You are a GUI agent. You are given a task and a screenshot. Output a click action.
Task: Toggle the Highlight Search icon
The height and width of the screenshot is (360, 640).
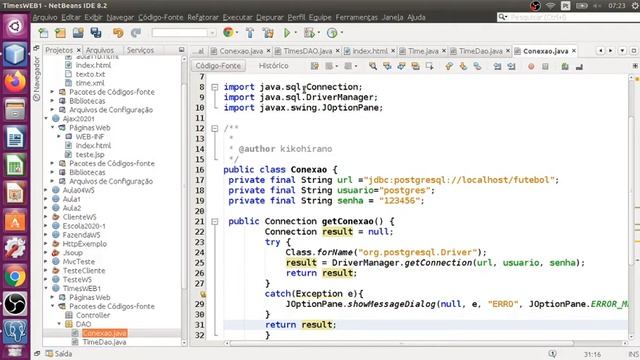416,66
